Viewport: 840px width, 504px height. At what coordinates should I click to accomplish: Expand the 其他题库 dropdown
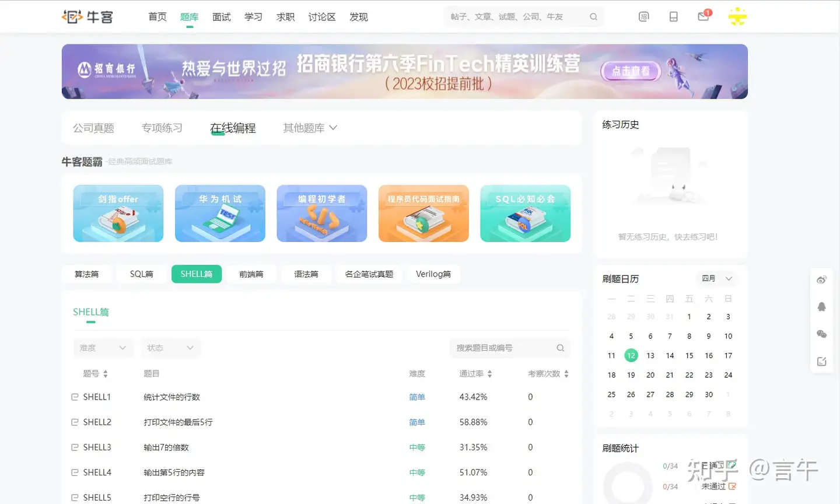point(310,127)
